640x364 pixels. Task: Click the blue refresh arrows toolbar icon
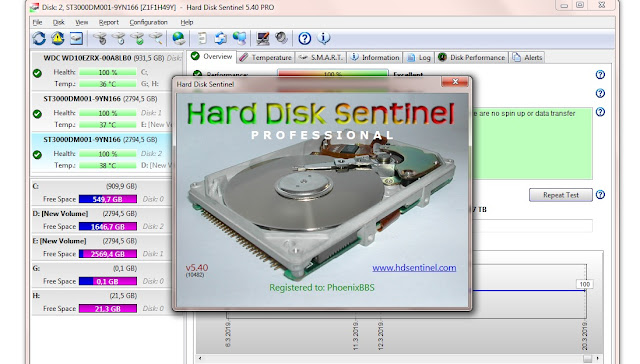pos(39,38)
